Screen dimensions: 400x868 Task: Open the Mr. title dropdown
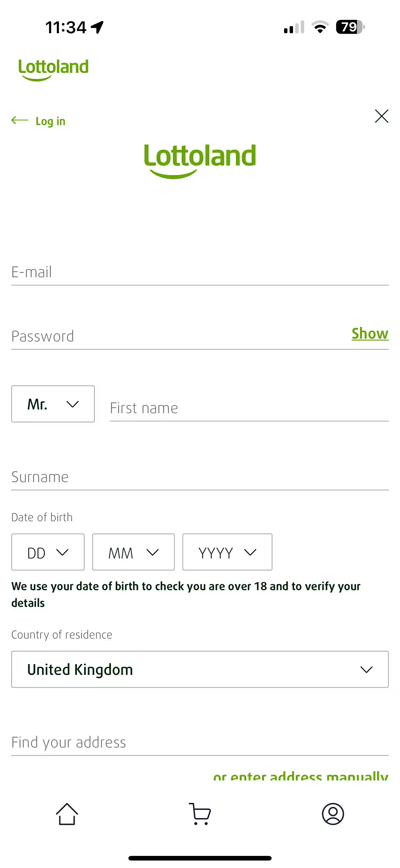52,404
